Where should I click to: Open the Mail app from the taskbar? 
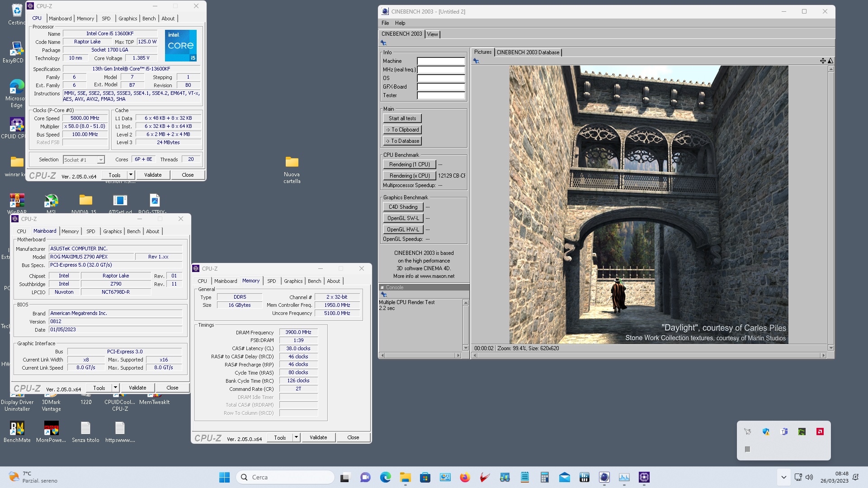tap(564, 477)
